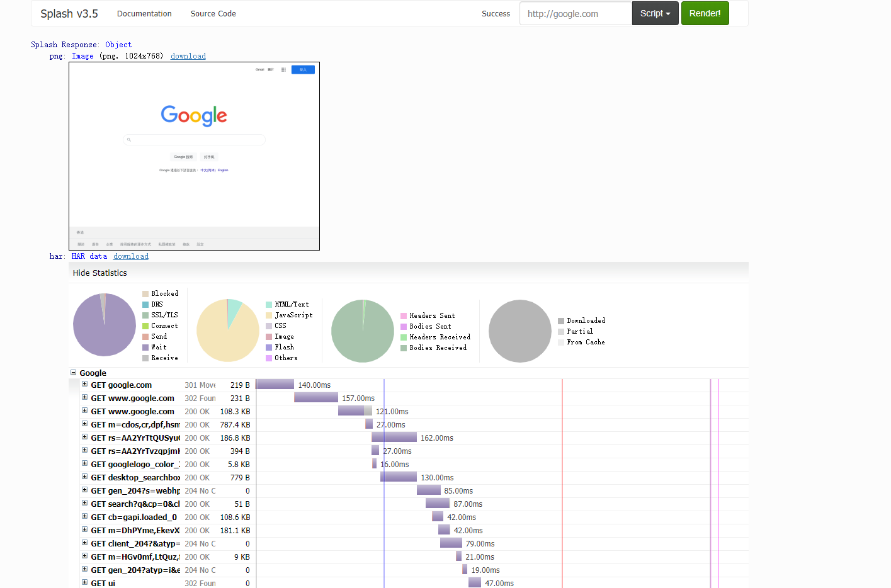Click the content type pie chart
The image size is (891, 588).
tap(228, 331)
